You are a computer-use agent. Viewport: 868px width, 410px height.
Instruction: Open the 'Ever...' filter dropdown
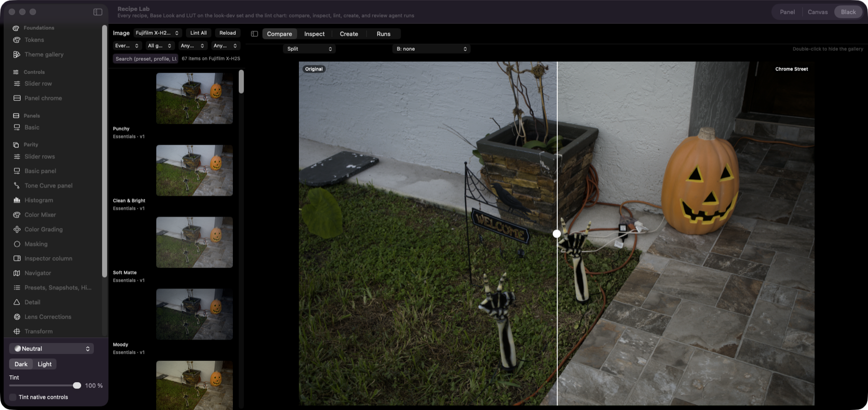(x=127, y=46)
